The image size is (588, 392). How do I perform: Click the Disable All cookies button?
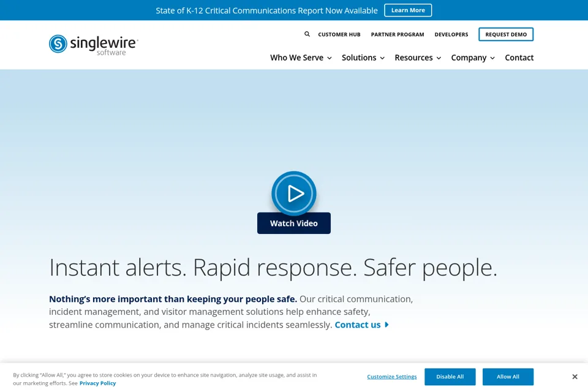coord(450,377)
